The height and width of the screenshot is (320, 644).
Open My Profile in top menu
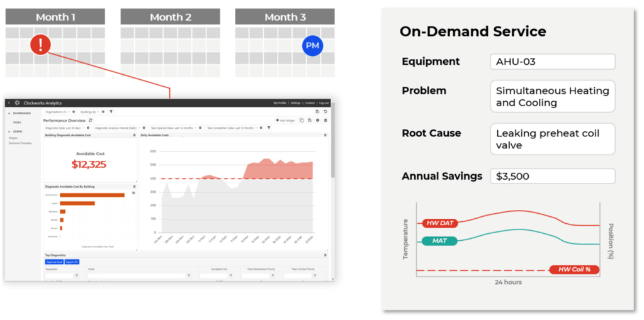(x=280, y=102)
